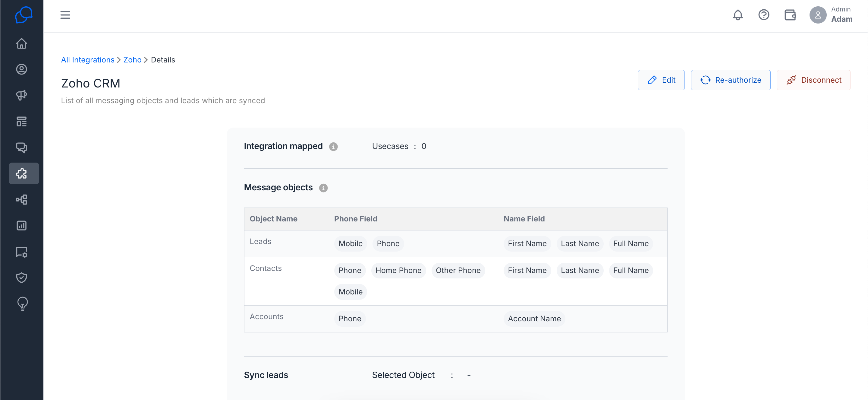
Task: Open the conversations chat sidebar icon
Action: click(22, 148)
